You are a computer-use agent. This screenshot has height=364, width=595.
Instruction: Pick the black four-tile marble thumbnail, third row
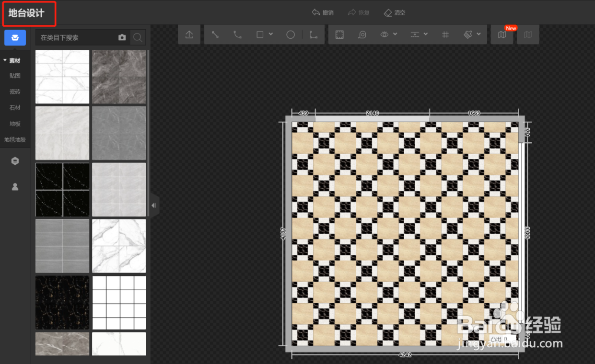click(62, 190)
